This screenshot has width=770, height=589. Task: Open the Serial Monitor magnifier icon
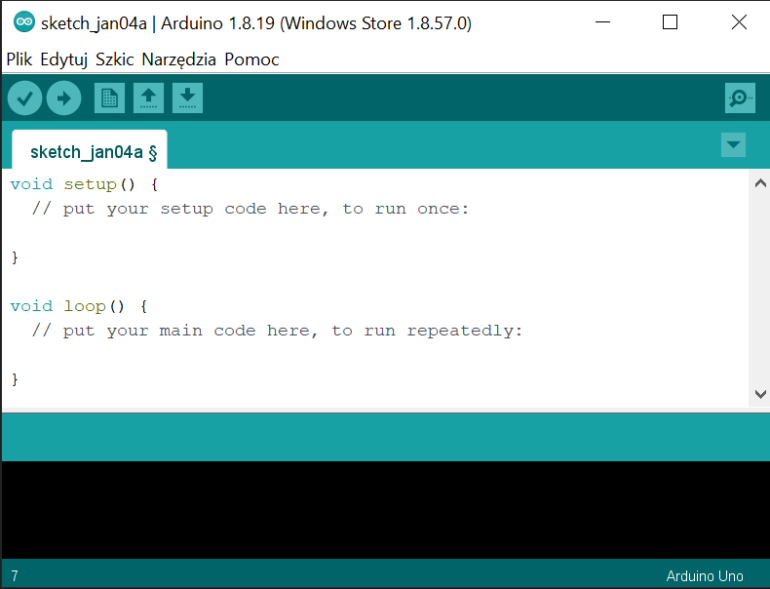(739, 98)
